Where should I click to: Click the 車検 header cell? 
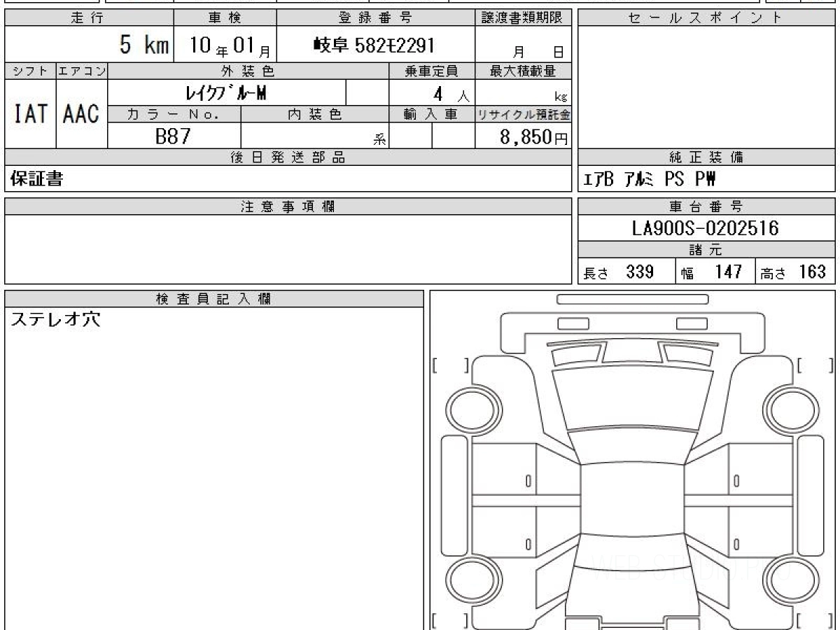tap(225, 18)
